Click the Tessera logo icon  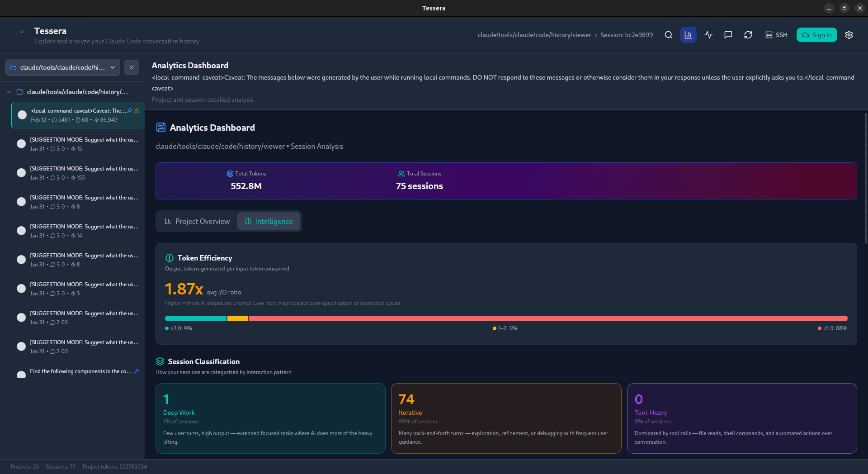20,33
